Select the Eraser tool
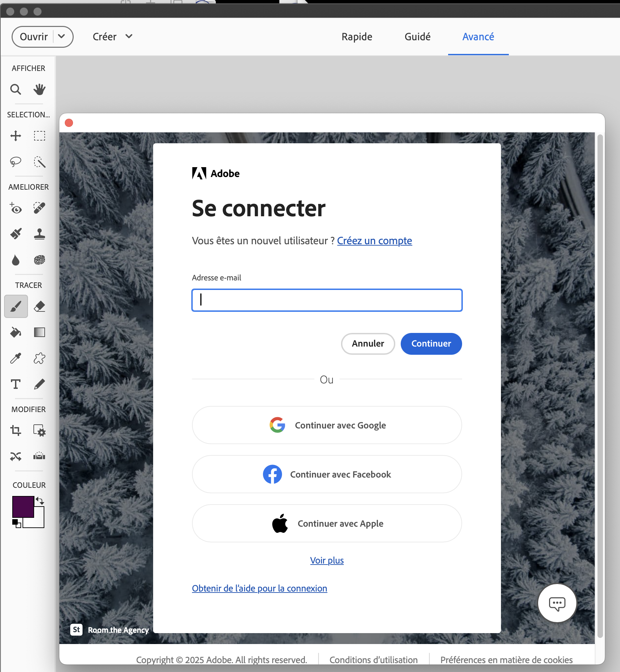Viewport: 620px width, 672px height. pos(40,306)
